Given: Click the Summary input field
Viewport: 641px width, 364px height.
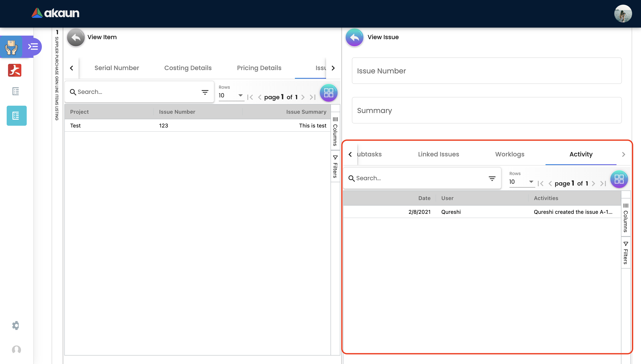Looking at the screenshot, I should tap(487, 111).
